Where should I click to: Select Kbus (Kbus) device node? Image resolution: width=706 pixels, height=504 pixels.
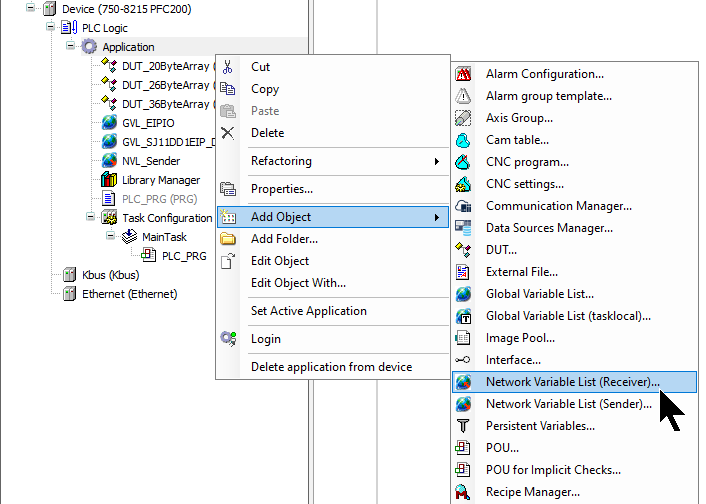[x=110, y=275]
